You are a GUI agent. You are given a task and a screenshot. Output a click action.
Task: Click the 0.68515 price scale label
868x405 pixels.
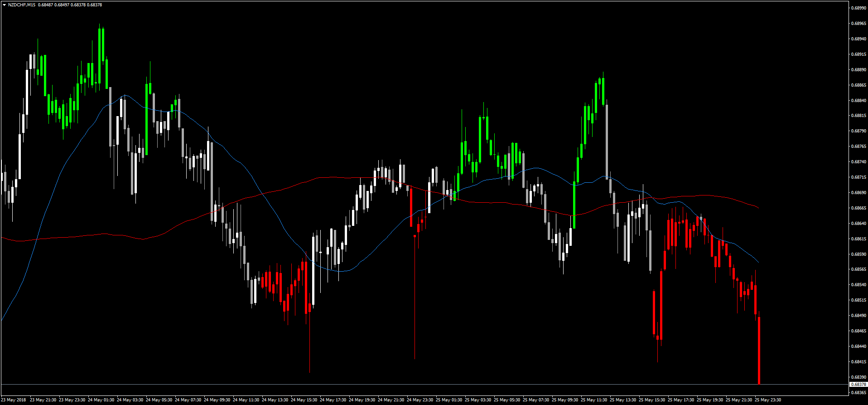[858, 300]
